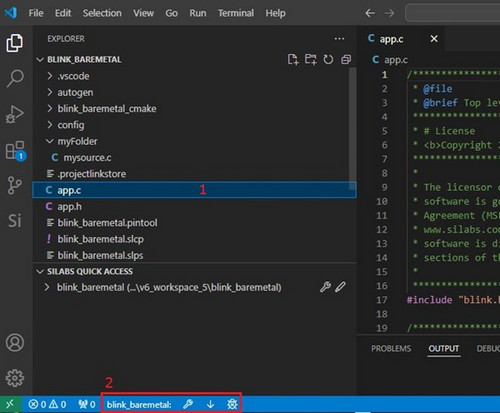Click blink_baremetal: label in status bar

click(139, 405)
